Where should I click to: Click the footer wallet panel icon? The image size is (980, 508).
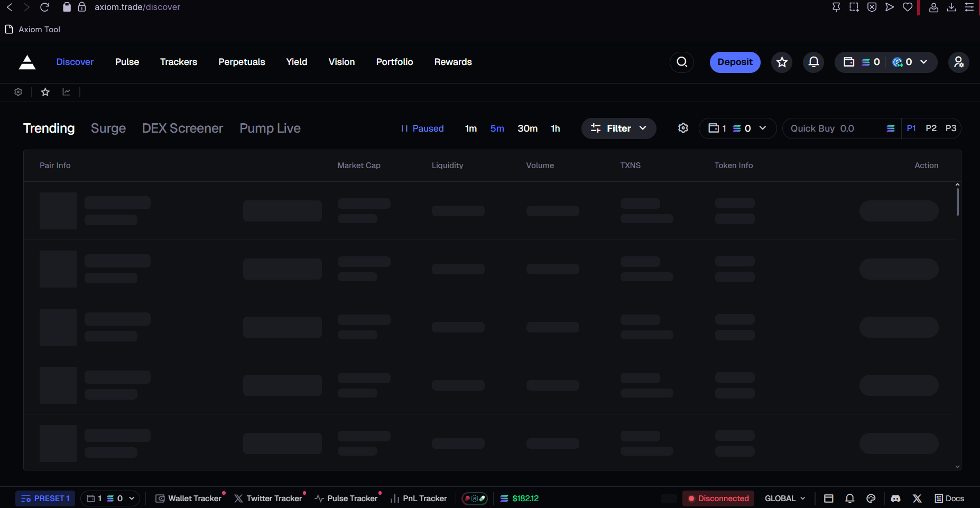coord(828,498)
